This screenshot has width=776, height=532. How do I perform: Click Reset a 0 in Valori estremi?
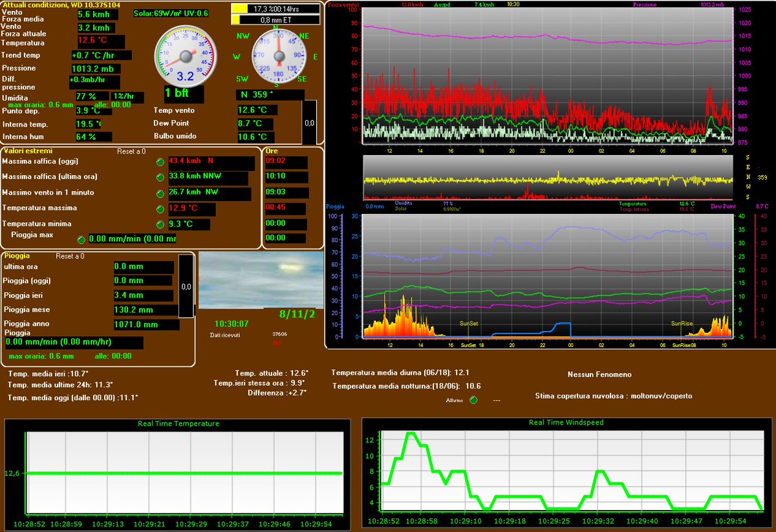click(x=131, y=151)
